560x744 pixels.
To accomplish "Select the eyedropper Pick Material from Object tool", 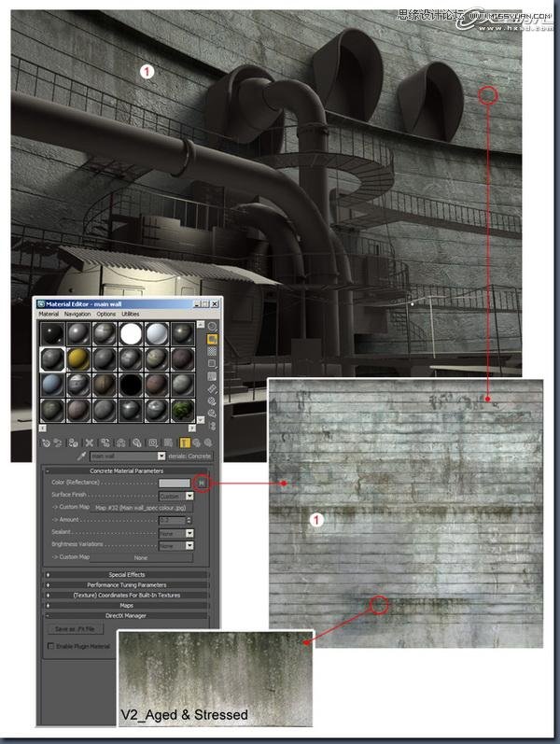I will pyautogui.click(x=81, y=456).
